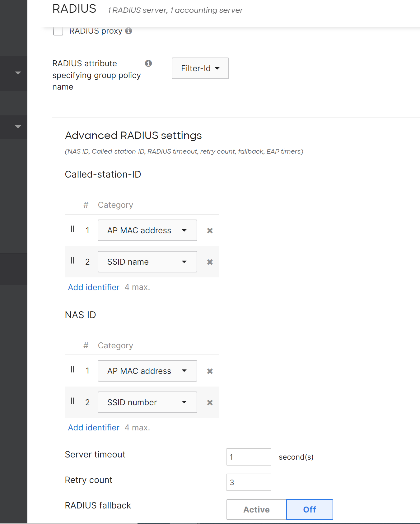Enable the RADIUS proxy checkbox
420x524 pixels.
coord(58,31)
